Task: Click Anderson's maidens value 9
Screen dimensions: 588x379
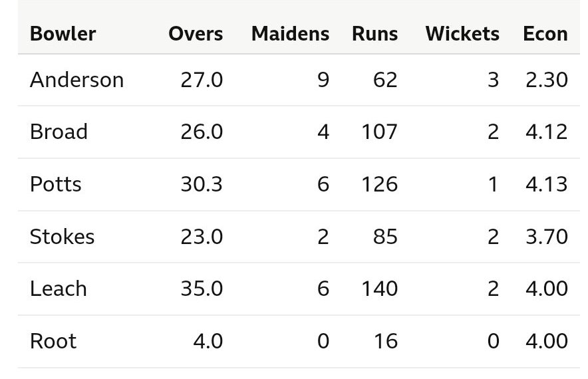Action: point(323,80)
